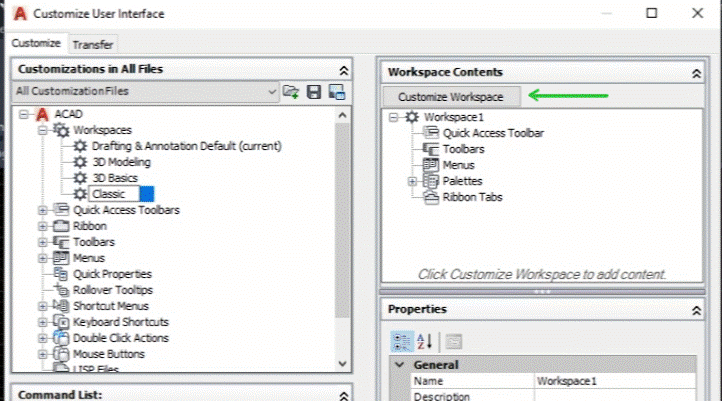Image resolution: width=722 pixels, height=401 pixels.
Task: Click the load partial customization file icon
Action: [x=291, y=92]
